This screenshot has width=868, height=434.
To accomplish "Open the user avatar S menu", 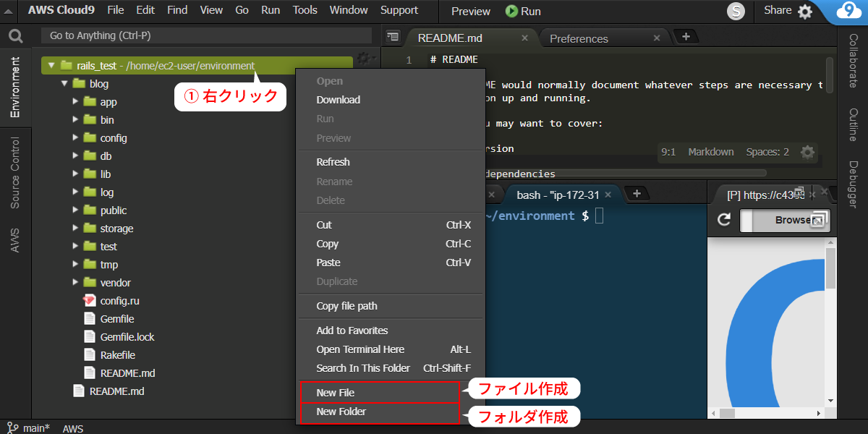I will pyautogui.click(x=736, y=11).
